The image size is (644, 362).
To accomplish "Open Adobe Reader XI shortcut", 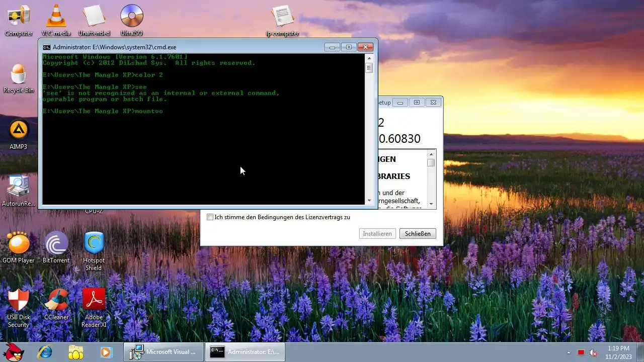I will point(94,308).
